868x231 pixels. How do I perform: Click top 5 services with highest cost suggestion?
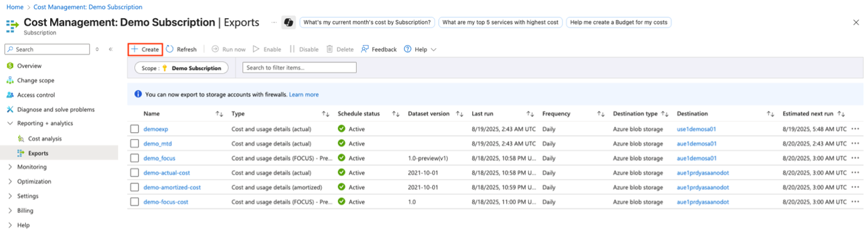click(500, 23)
